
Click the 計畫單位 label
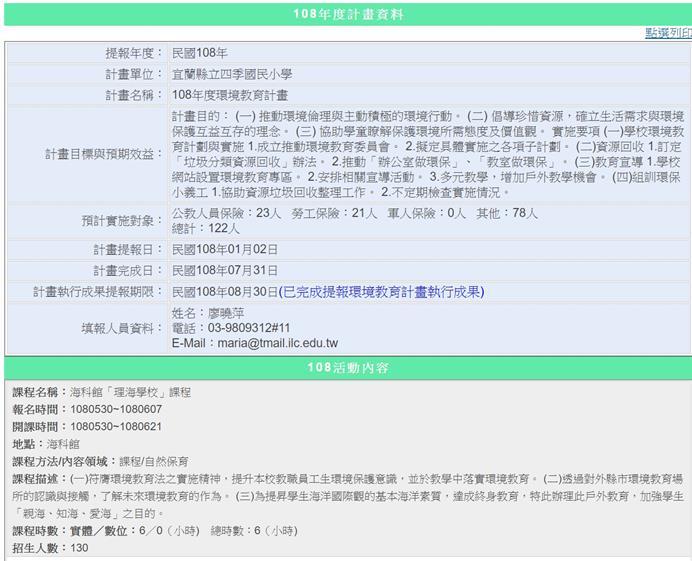134,74
